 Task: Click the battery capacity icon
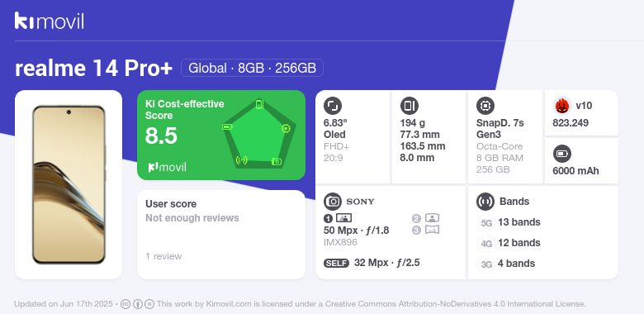pos(562,154)
